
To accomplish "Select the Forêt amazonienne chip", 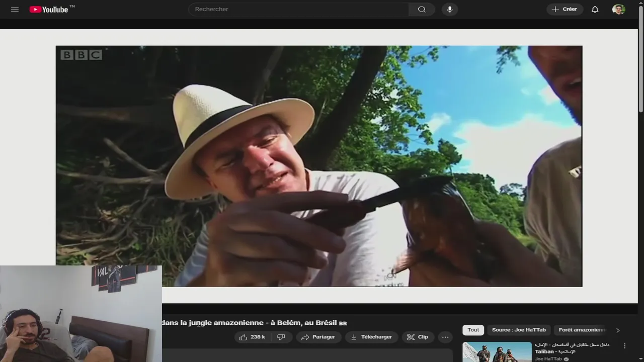I will coord(581,330).
